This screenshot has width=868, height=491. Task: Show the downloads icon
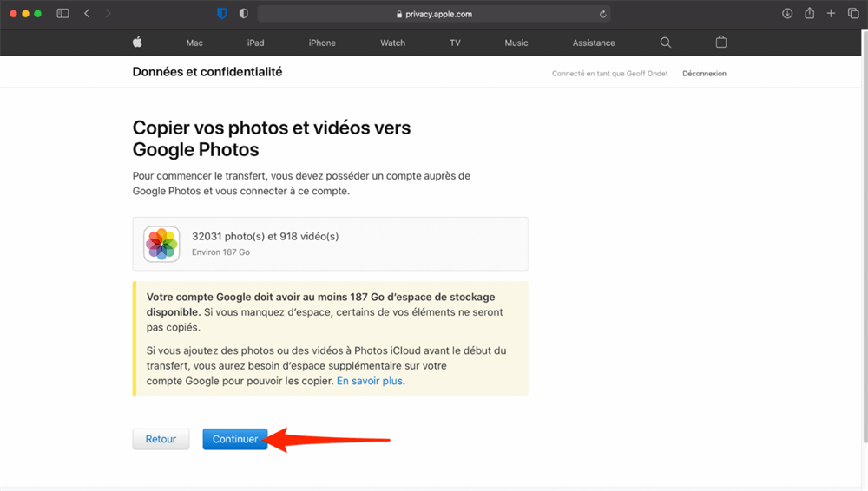787,13
